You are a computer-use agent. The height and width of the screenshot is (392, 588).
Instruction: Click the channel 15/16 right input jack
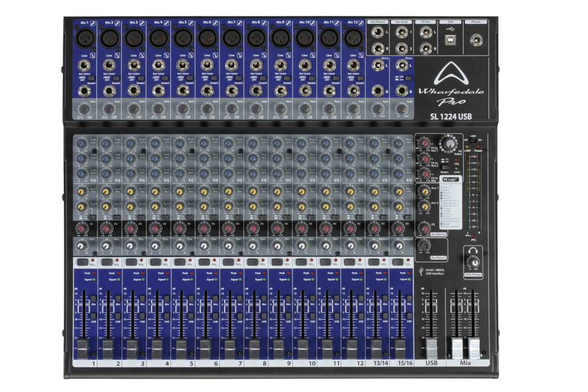point(402,91)
